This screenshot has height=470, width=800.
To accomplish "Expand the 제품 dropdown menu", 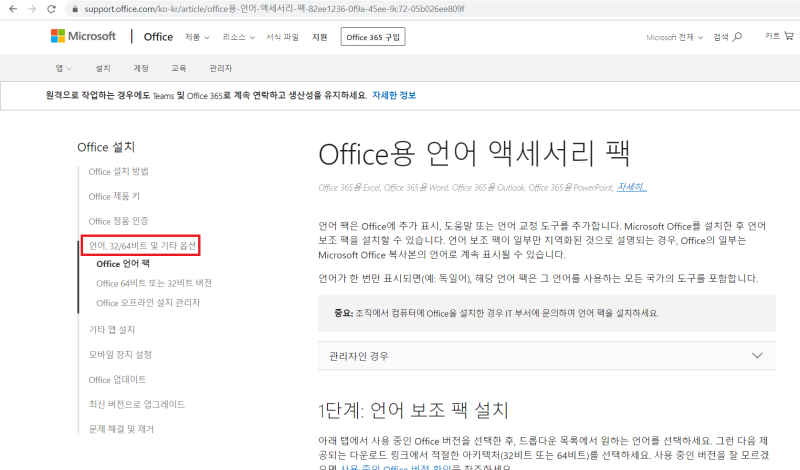I will (197, 37).
